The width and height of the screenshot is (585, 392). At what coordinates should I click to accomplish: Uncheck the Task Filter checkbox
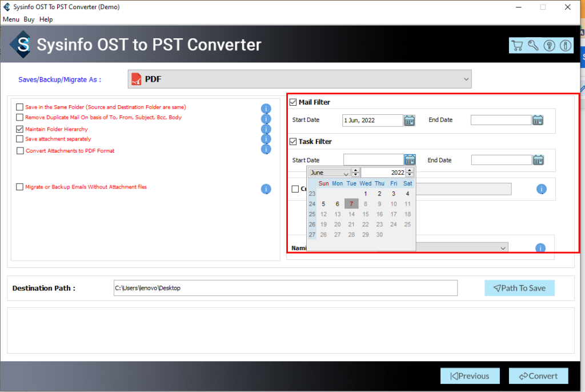pos(293,142)
